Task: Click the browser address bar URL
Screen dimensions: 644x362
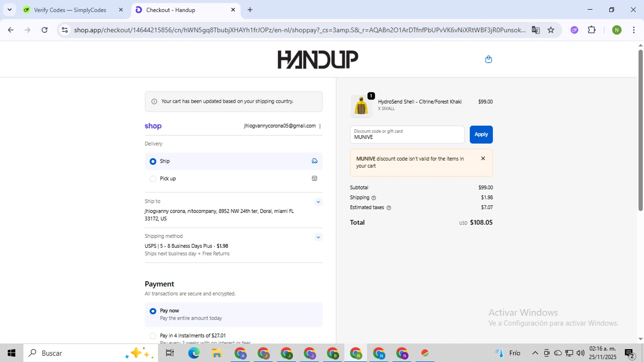Action: [300, 30]
